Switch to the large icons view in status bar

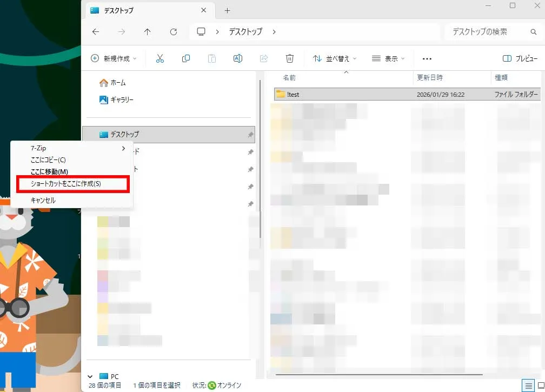(541, 385)
